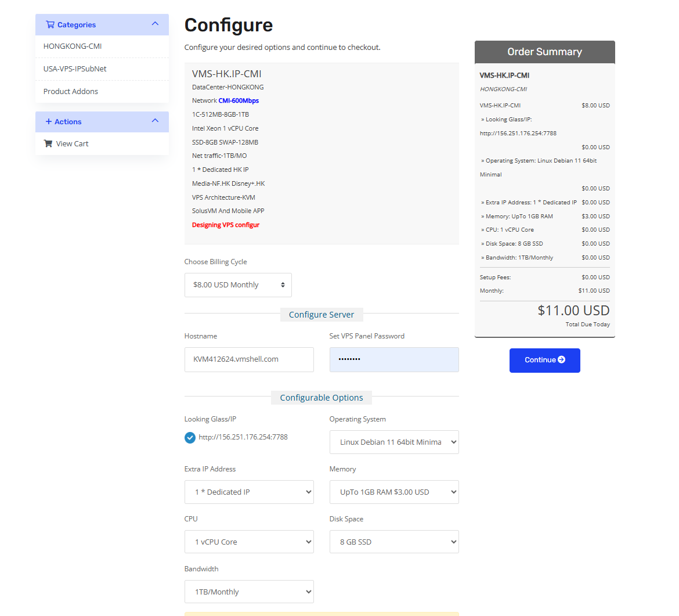Click the cart icon next to View Cart

coord(48,143)
